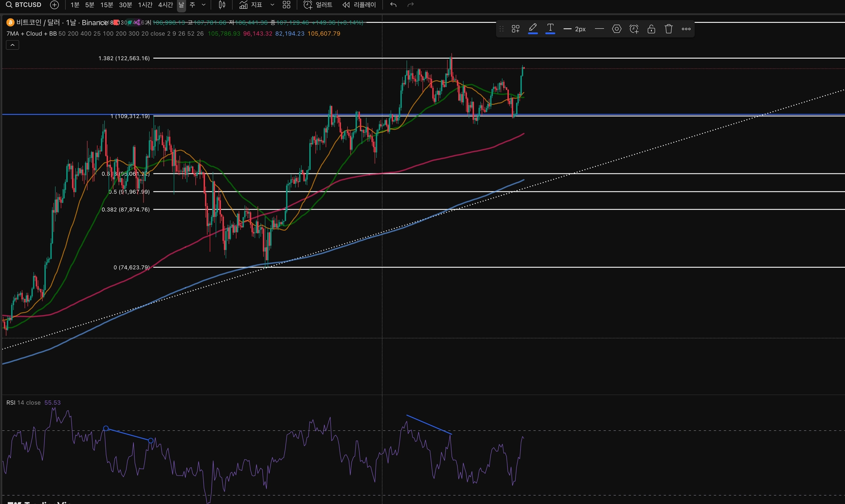
Task: Open the layout grid icon in top bar
Action: click(x=287, y=5)
